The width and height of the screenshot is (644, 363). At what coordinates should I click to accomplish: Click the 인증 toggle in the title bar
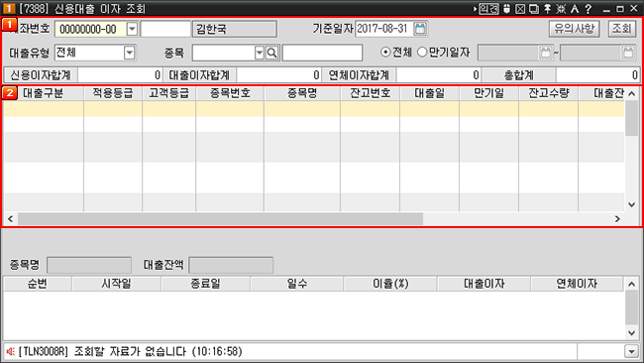[488, 9]
